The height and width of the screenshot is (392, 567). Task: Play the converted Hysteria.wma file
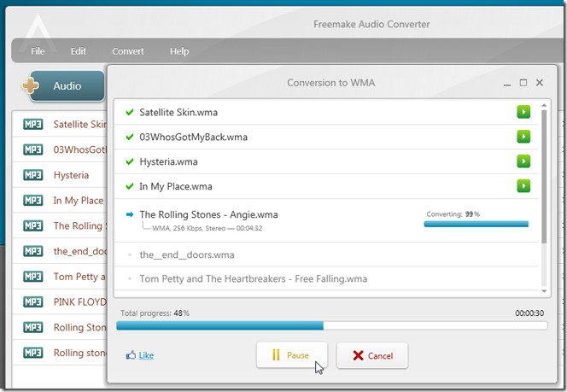click(x=523, y=161)
